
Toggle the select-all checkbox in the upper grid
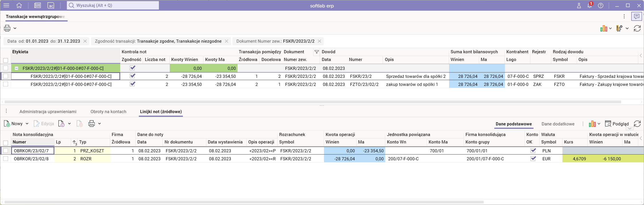(5, 60)
